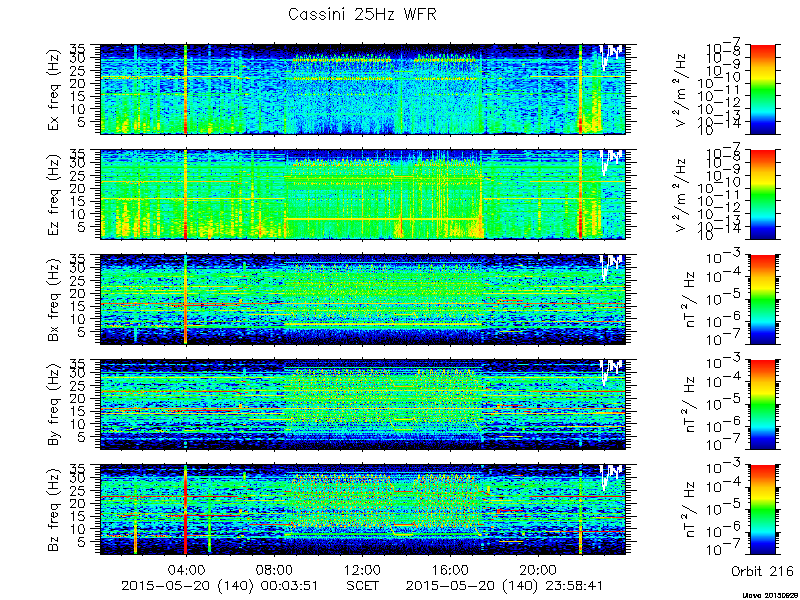The height and width of the screenshot is (600, 800).
Task: Click the logo in the Ex spectrogram
Action: [x=611, y=56]
